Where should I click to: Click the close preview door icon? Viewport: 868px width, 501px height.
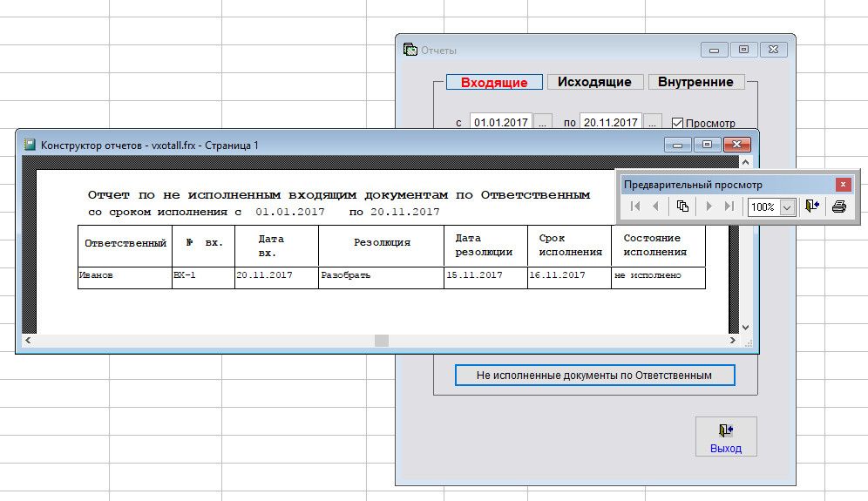pos(812,206)
